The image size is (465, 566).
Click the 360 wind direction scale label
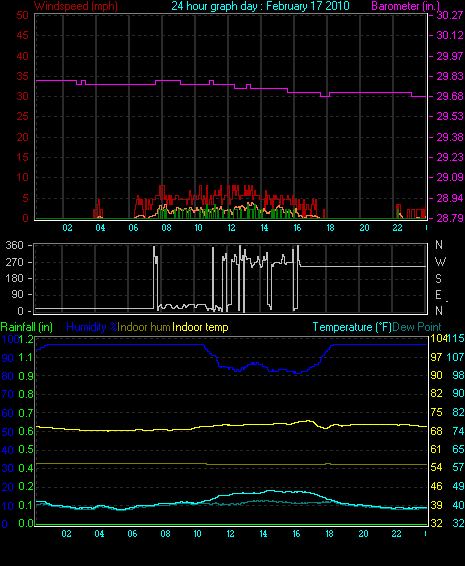click(14, 245)
